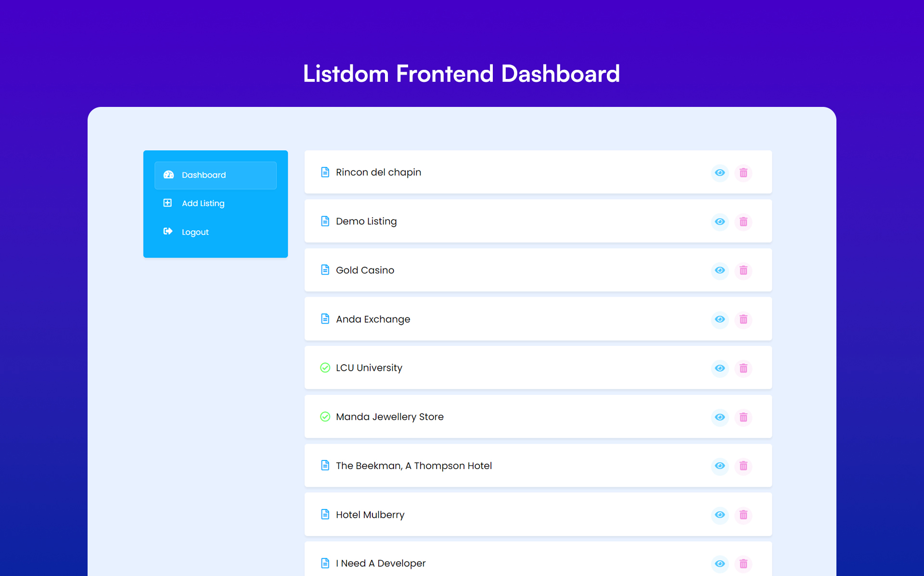Click the delete icon for I Need A Developer
The height and width of the screenshot is (576, 924).
[744, 563]
